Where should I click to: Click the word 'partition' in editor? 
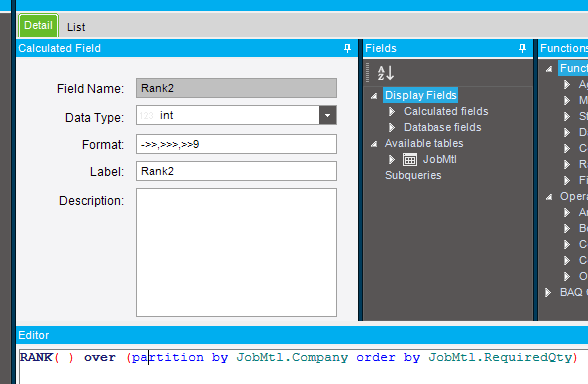point(168,357)
